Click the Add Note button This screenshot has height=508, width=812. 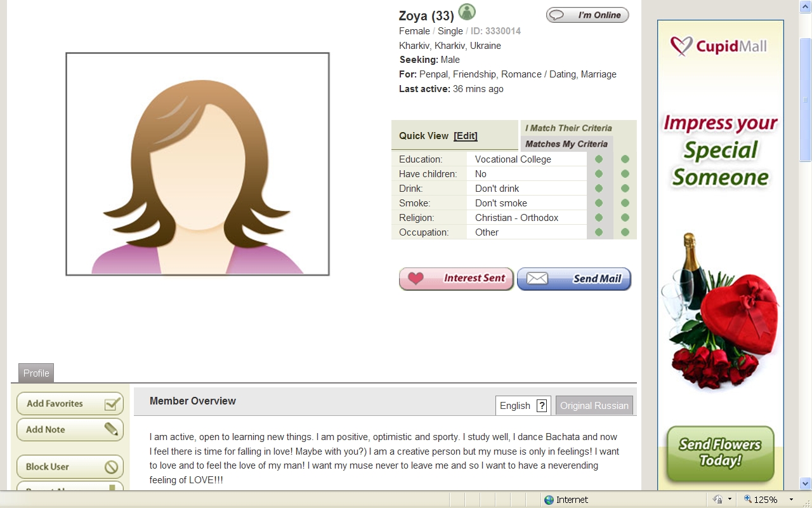point(70,430)
